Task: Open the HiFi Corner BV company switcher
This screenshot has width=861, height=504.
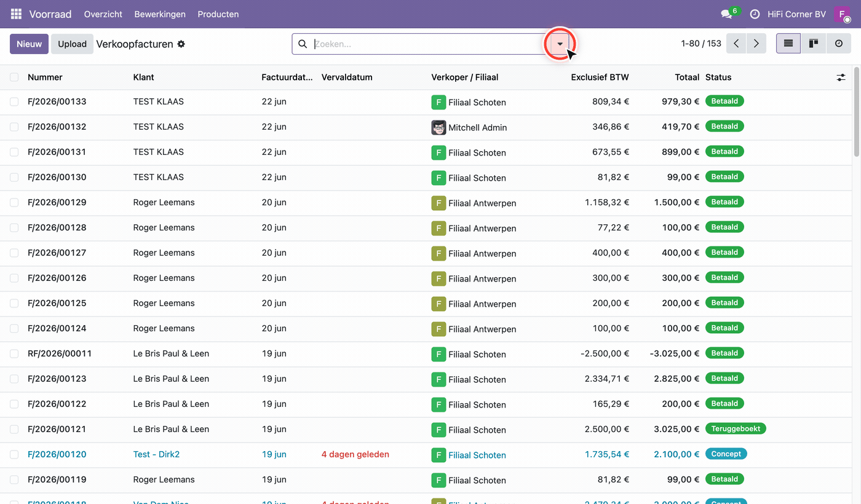Action: 796,14
